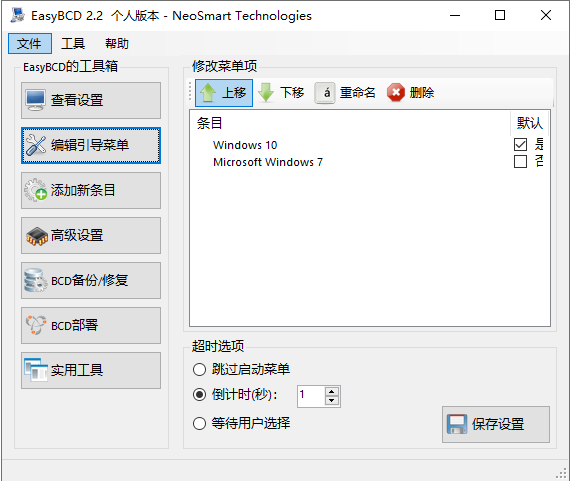Image resolution: width=571 pixels, height=481 pixels.
Task: Click the 下移 toolbar label
Action: click(x=292, y=92)
